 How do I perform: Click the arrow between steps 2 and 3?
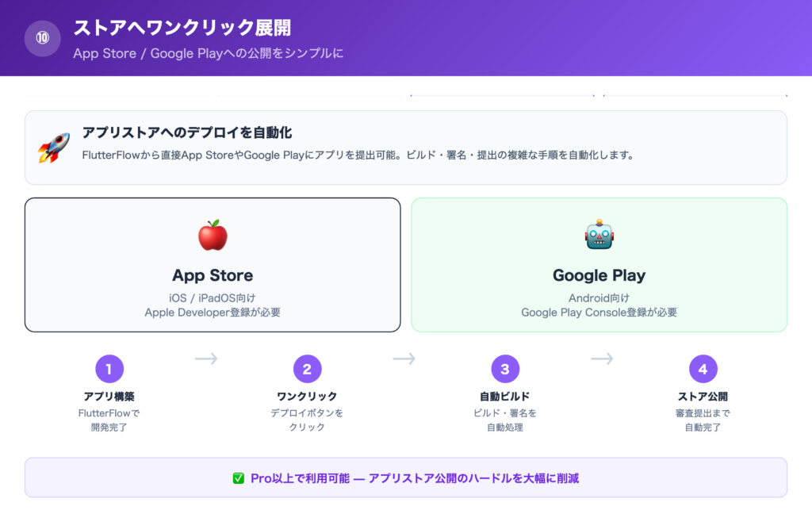click(x=404, y=359)
